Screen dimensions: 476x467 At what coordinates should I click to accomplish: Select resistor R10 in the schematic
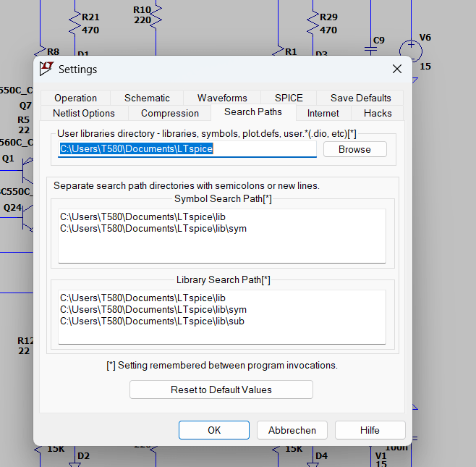(x=156, y=17)
